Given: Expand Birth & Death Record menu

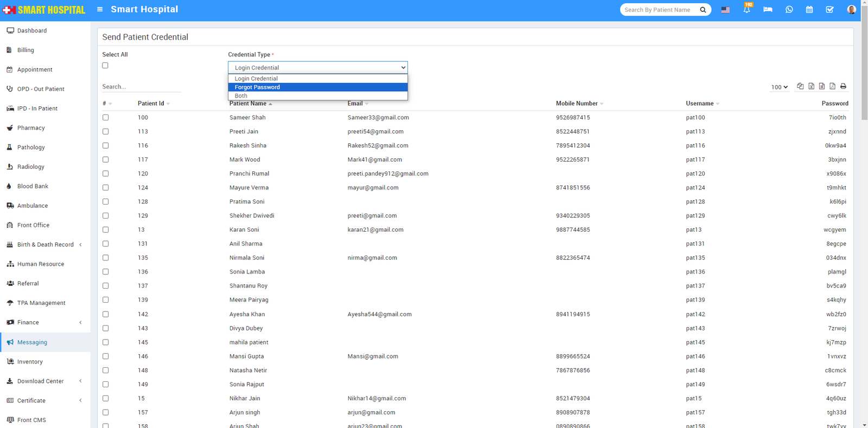Looking at the screenshot, I should click(45, 245).
